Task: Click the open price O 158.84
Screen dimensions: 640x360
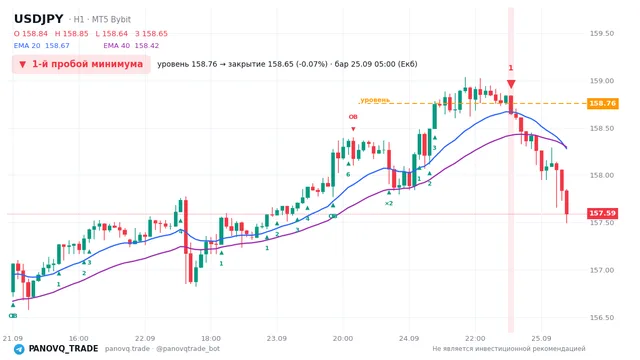Action: (31, 33)
